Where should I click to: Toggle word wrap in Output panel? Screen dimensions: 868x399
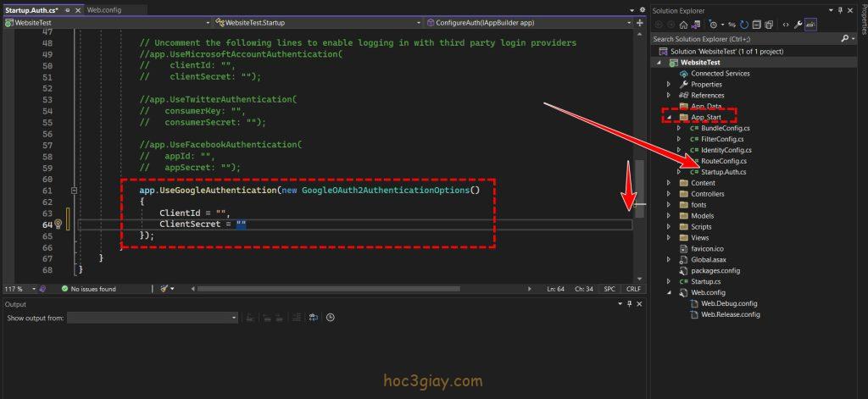(314, 318)
